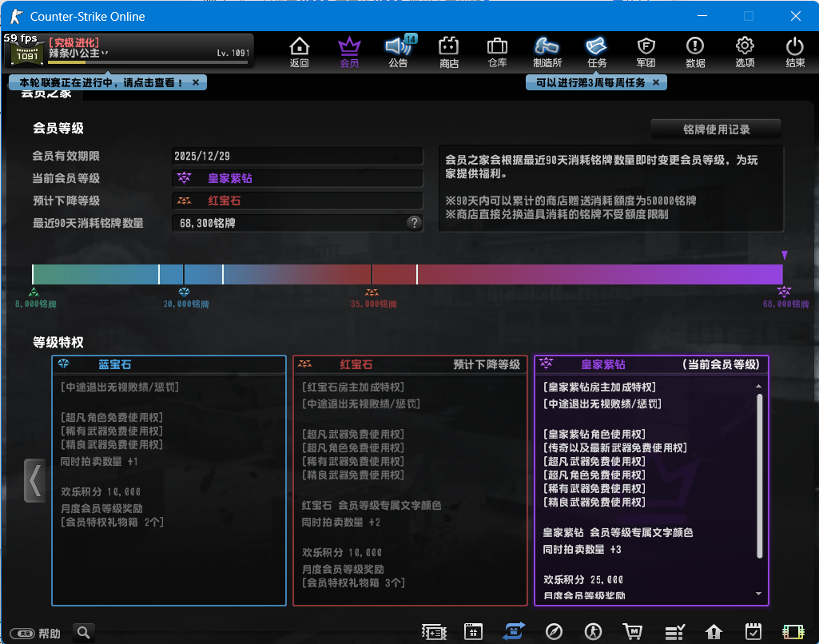Click the 返回 home icon
Image resolution: width=819 pixels, height=644 pixels.
(x=299, y=52)
